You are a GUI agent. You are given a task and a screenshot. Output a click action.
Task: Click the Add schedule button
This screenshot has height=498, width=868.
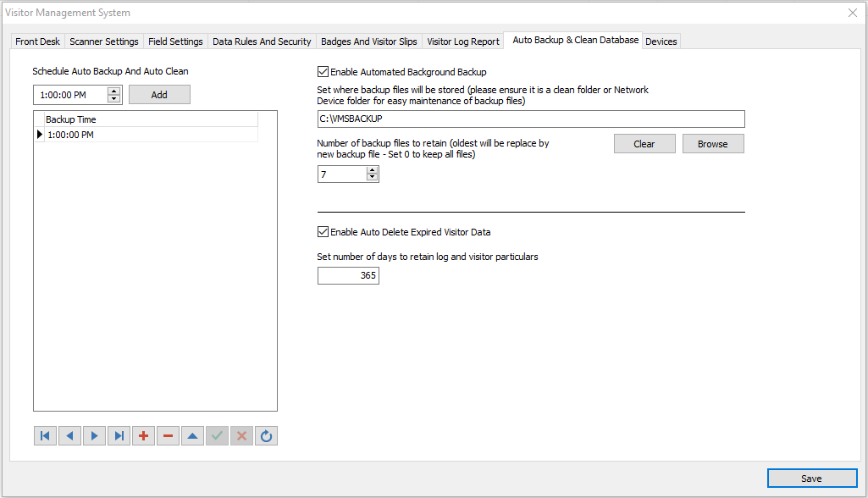click(159, 95)
